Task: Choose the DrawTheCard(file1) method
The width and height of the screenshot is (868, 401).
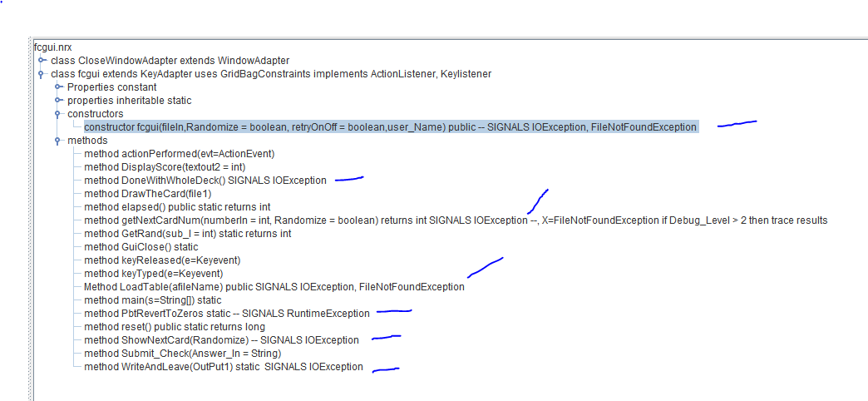Action: (x=148, y=194)
